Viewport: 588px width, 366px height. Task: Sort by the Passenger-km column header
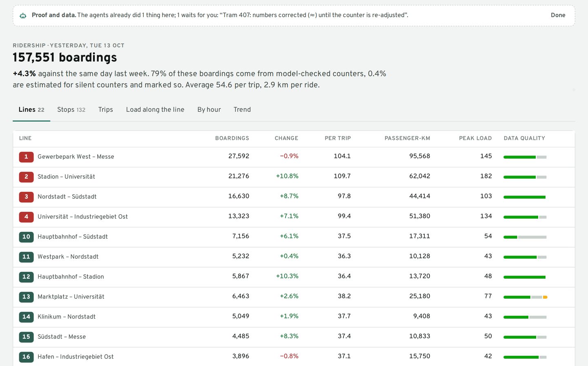(407, 138)
